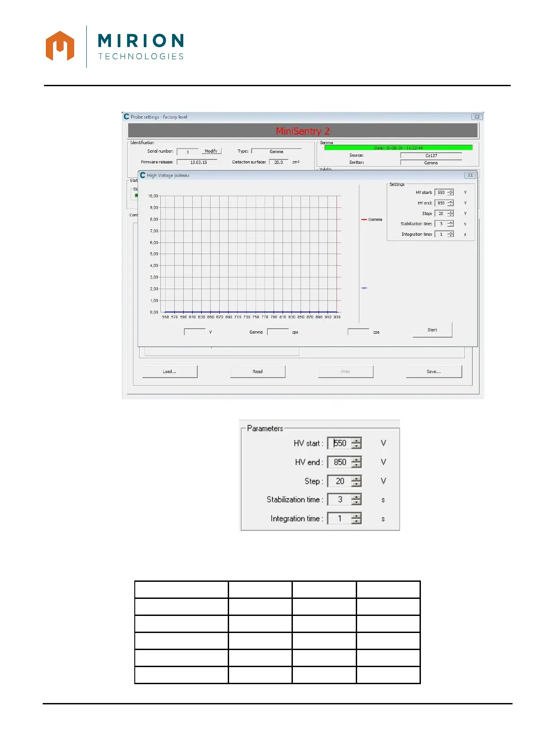Image resolution: width=535 pixels, height=756 pixels.
Task: Click the Modify button beside Serial number
Action: 211,151
